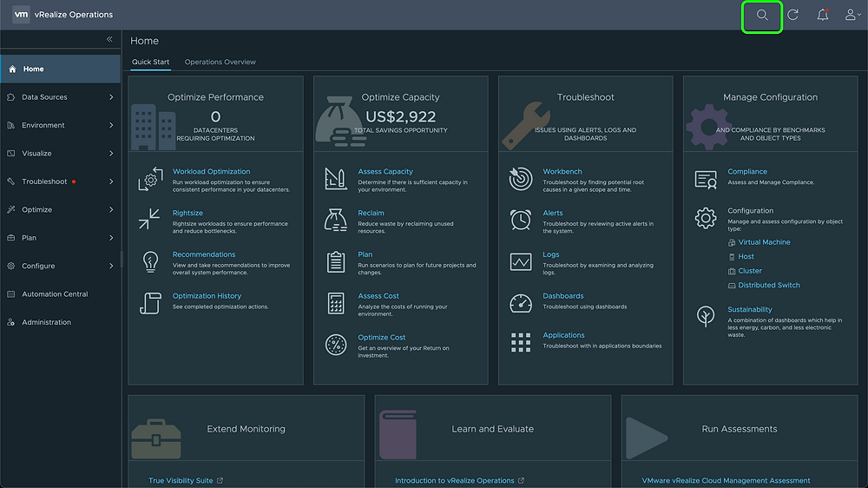Collapse the left navigation panel
This screenshot has width=868, height=488.
[109, 39]
